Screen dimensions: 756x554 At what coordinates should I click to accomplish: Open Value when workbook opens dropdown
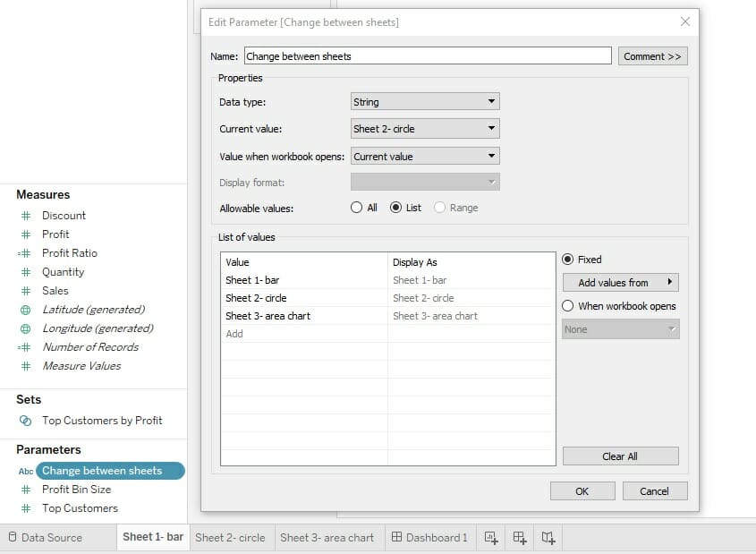[425, 157]
